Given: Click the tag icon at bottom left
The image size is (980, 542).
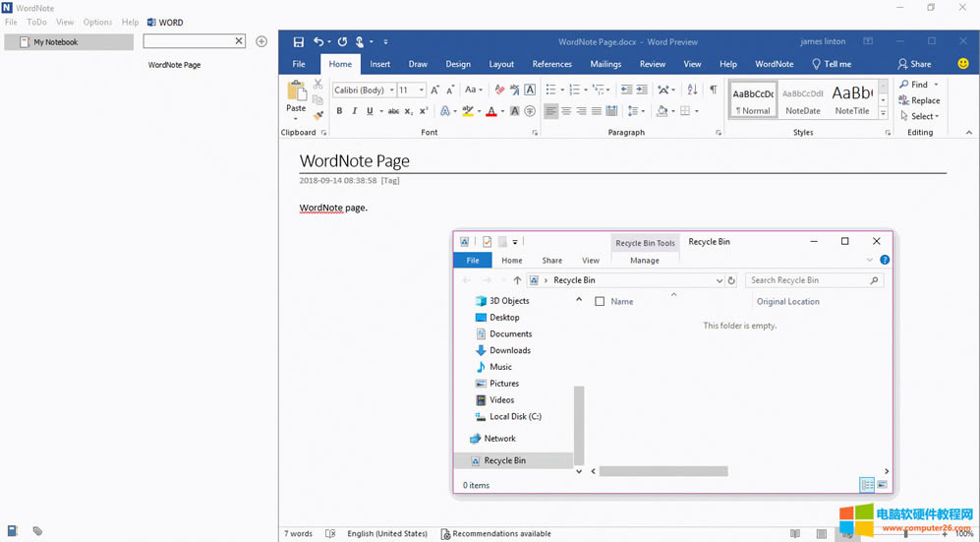Looking at the screenshot, I should (37, 531).
